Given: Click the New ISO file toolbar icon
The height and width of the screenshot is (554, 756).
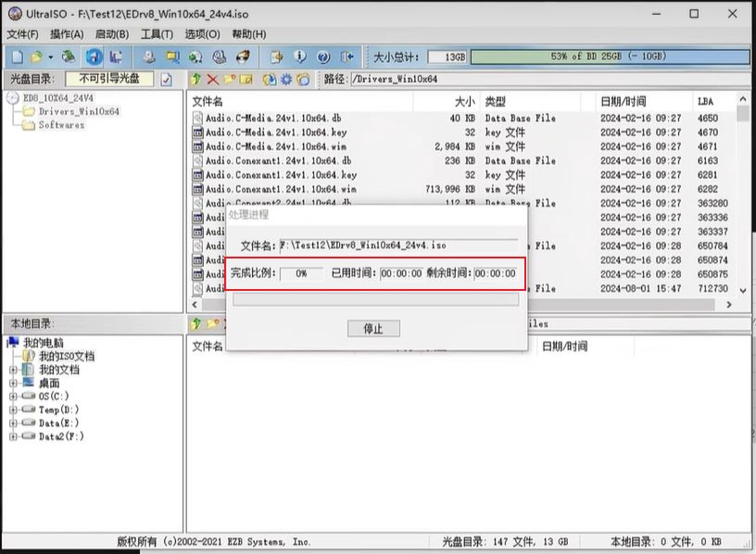Looking at the screenshot, I should (x=17, y=57).
